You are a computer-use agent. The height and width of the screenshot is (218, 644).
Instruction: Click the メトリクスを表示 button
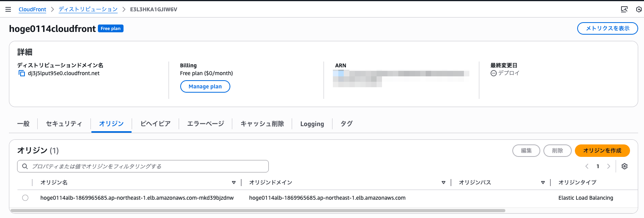[607, 28]
